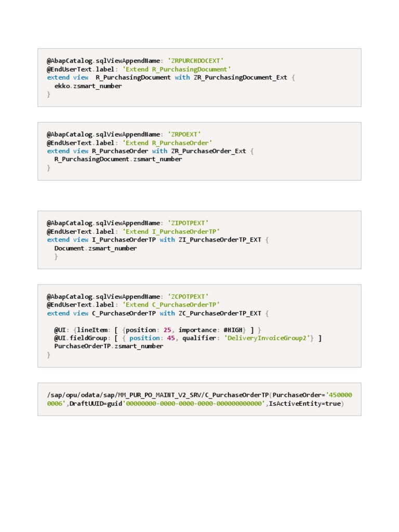The width and height of the screenshot is (399, 532).
Task: Click R_PurchasingDocument.zsmart_number field line
Action: click(118, 159)
